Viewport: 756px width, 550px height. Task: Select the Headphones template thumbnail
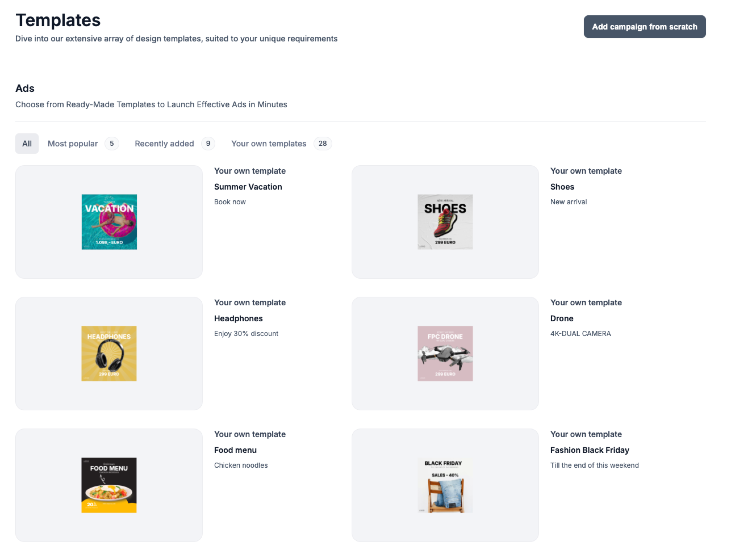coord(109,353)
